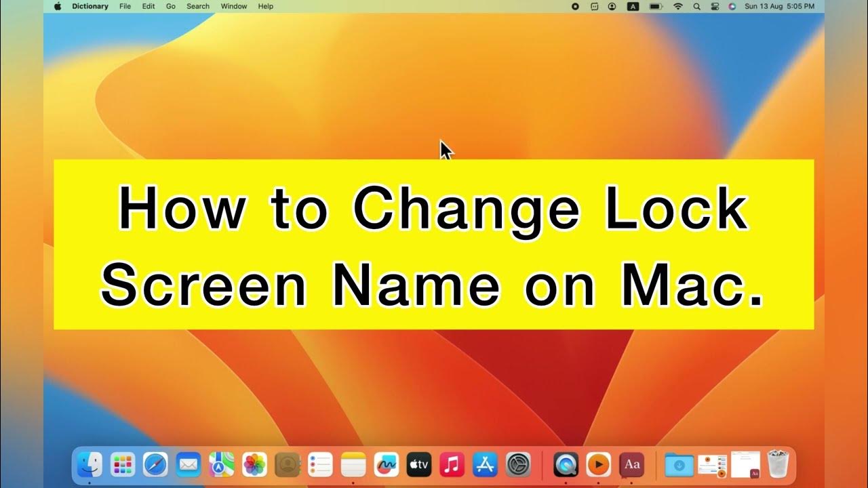The width and height of the screenshot is (868, 488).
Task: Open the Mail app in Dock
Action: [189, 464]
